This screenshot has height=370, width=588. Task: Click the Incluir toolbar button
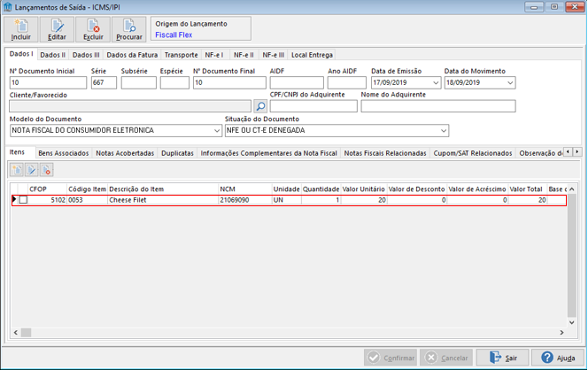(x=21, y=29)
